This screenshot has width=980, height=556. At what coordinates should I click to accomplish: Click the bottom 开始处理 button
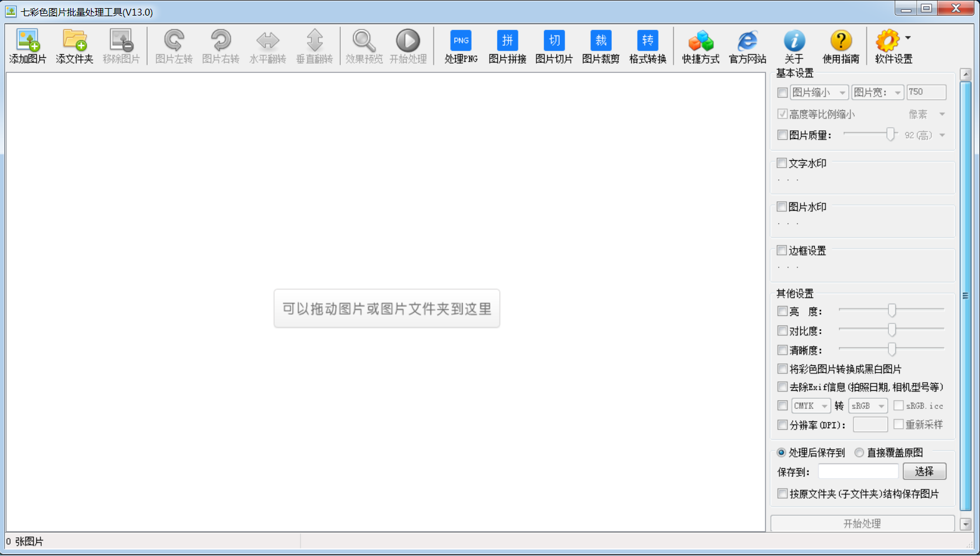[x=862, y=524]
